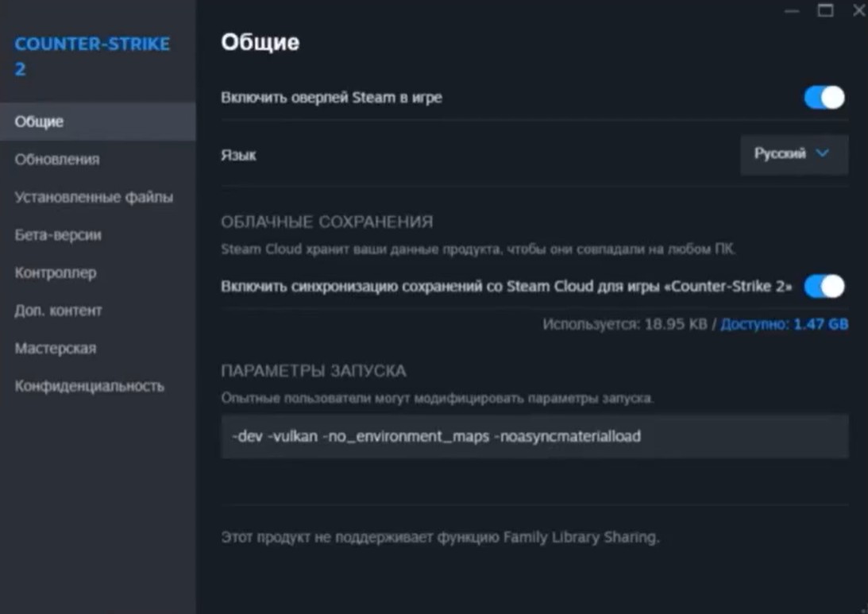
Task: Go to Установленные файлы section
Action: (94, 197)
